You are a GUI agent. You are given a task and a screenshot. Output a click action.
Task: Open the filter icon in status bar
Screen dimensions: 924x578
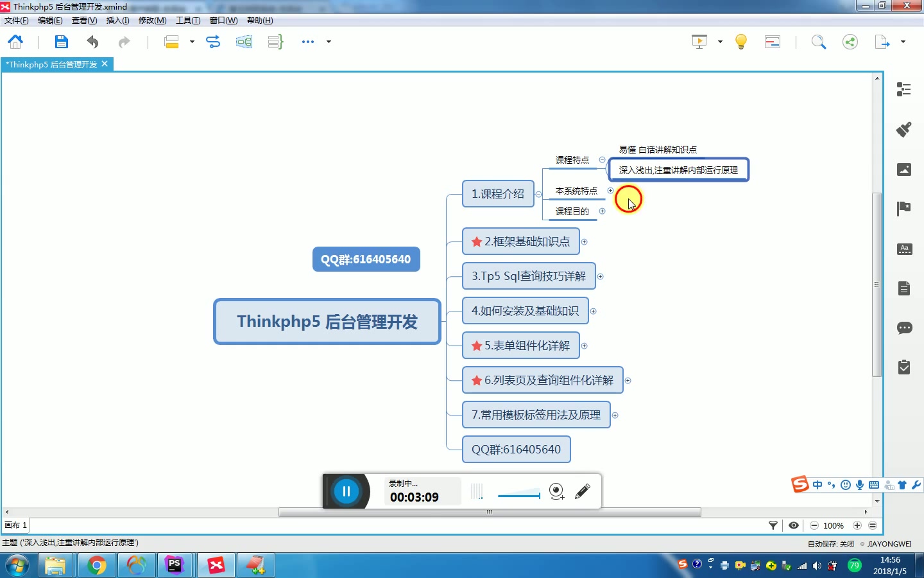pos(773,525)
